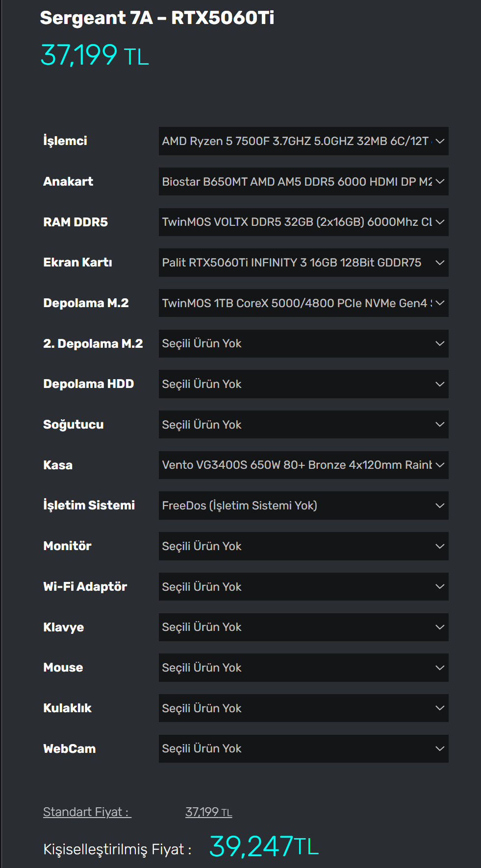Click the Sergeant 7A – RTX5060Ti title
The image size is (481, 868).
[157, 18]
